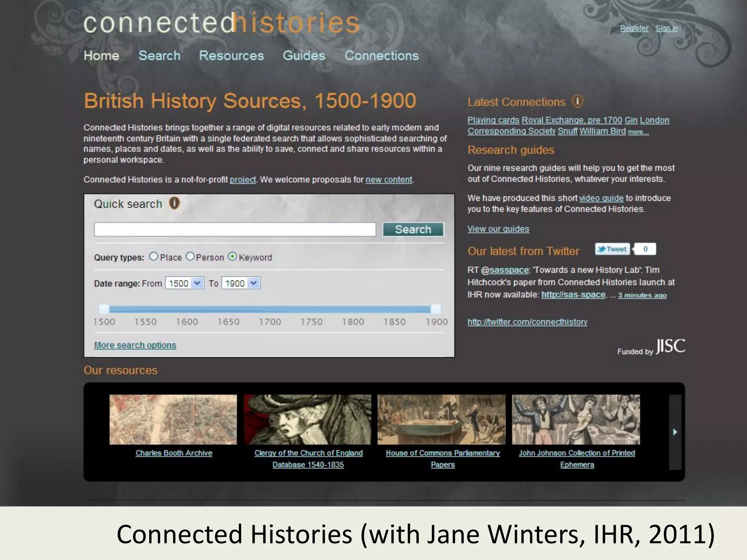This screenshot has height=560, width=747.
Task: Click the JISC funder logo
Action: point(670,346)
